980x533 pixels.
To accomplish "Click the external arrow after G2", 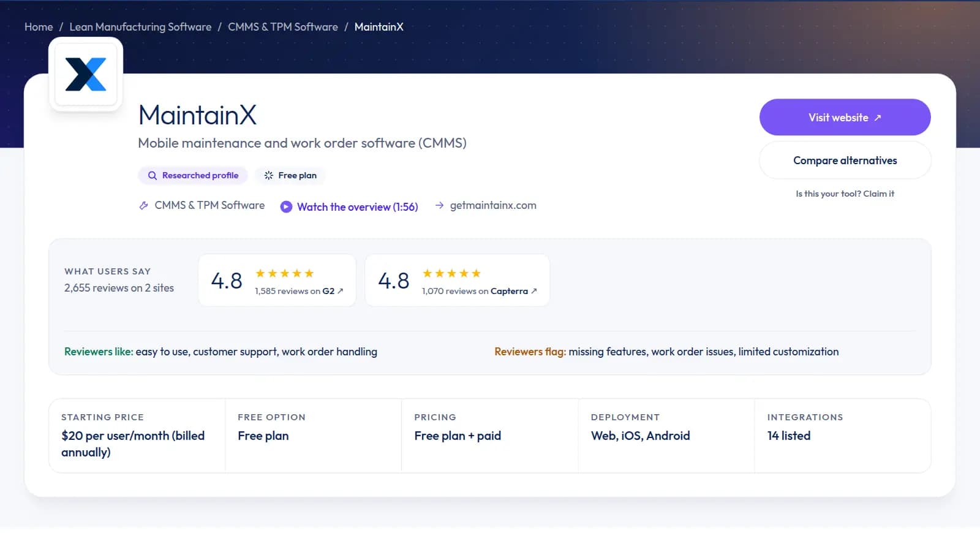I will point(341,291).
